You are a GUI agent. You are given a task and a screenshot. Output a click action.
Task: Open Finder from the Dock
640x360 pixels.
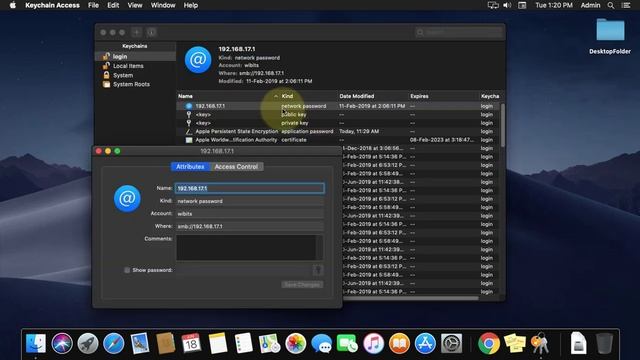click(36, 343)
